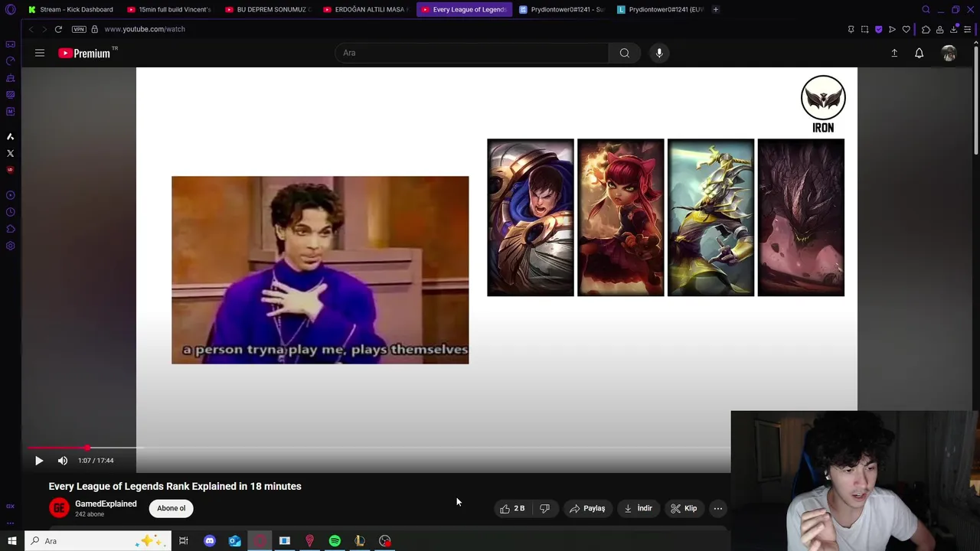
Task: Open League of Legends taskbar icon
Action: [359, 541]
